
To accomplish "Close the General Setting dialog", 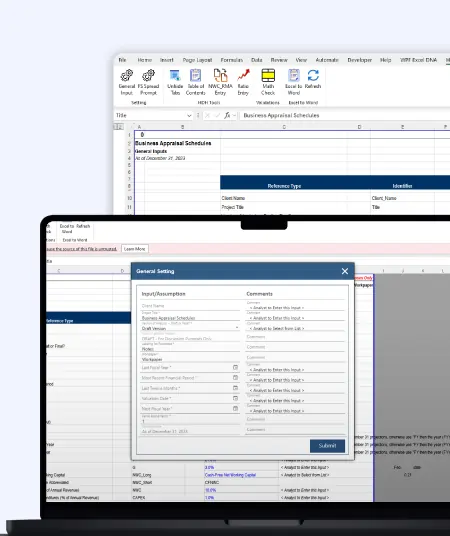I will 345,271.
